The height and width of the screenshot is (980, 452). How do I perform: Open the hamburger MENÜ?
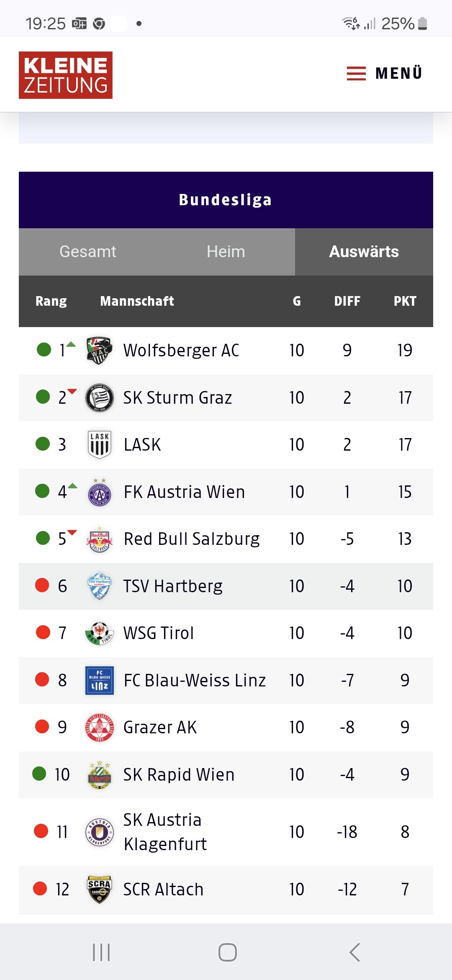pyautogui.click(x=384, y=73)
